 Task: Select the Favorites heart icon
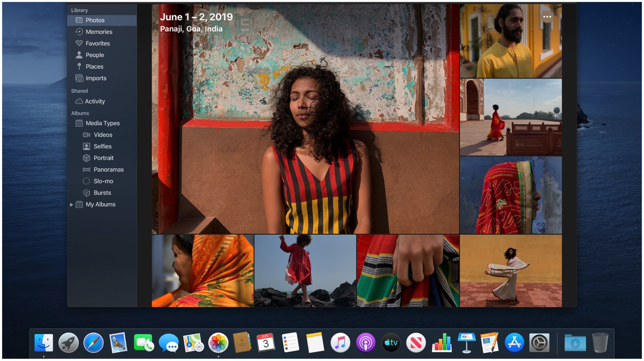(x=79, y=43)
